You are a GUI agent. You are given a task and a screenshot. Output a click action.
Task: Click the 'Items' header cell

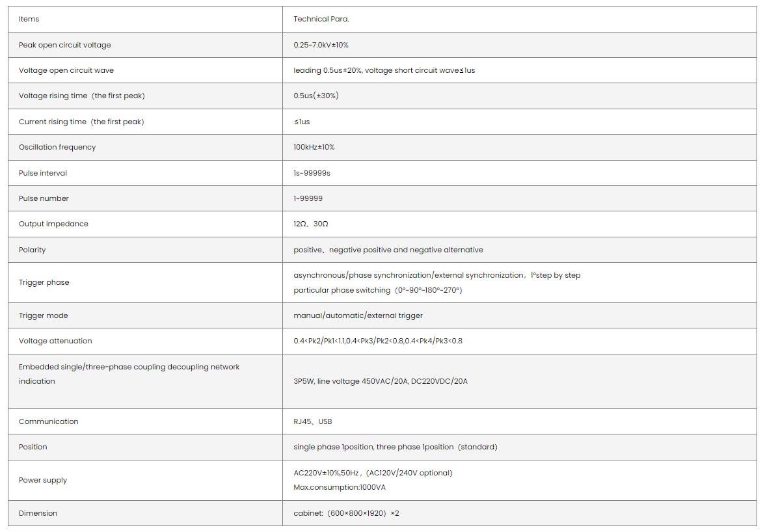coord(29,19)
